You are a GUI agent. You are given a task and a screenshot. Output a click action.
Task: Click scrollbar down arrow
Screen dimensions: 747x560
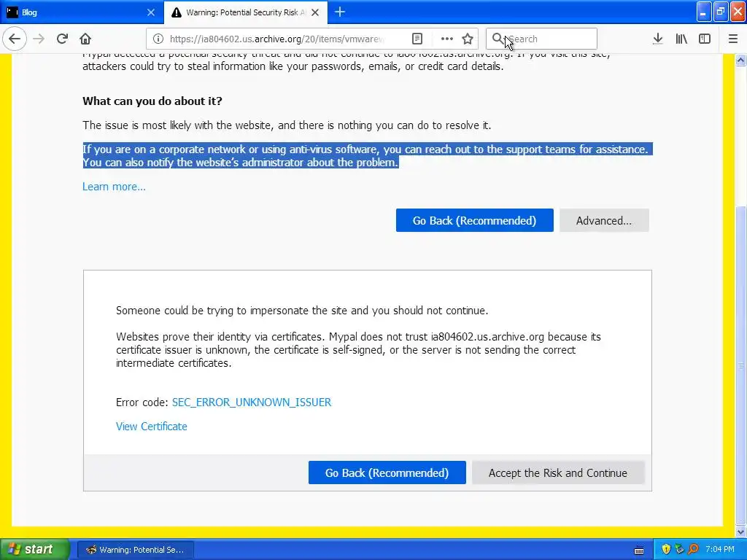[x=741, y=532]
